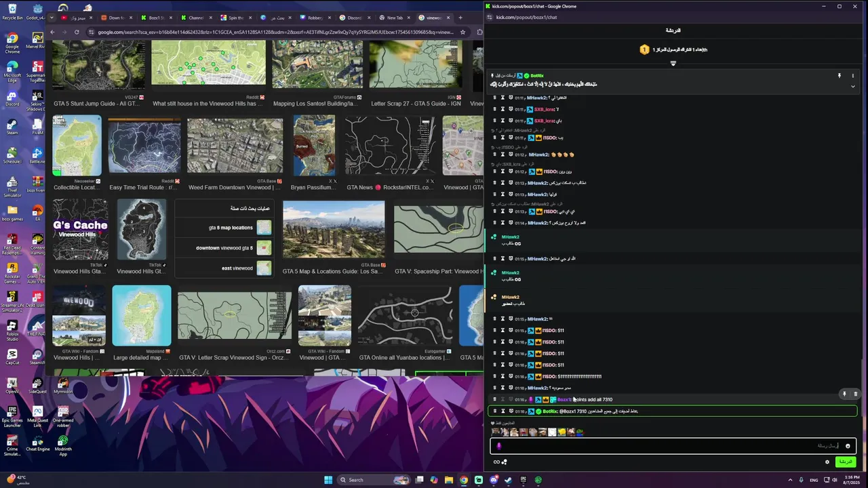Click the browser back arrow

(x=52, y=32)
